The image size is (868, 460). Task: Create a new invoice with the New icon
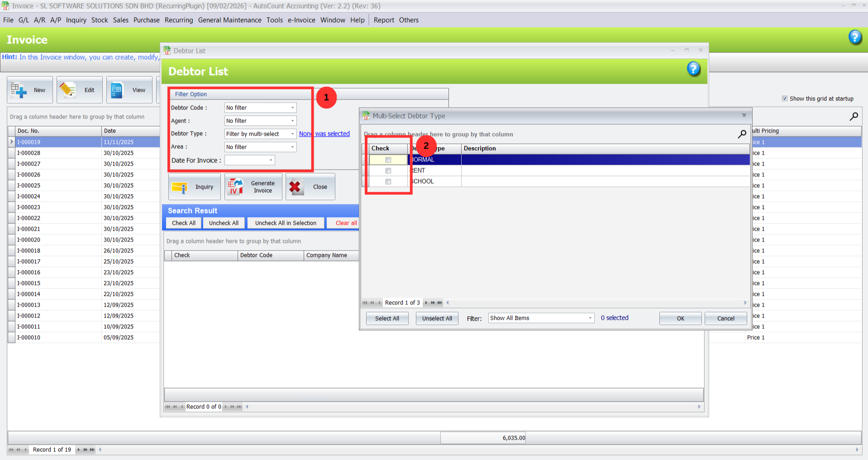(29, 90)
